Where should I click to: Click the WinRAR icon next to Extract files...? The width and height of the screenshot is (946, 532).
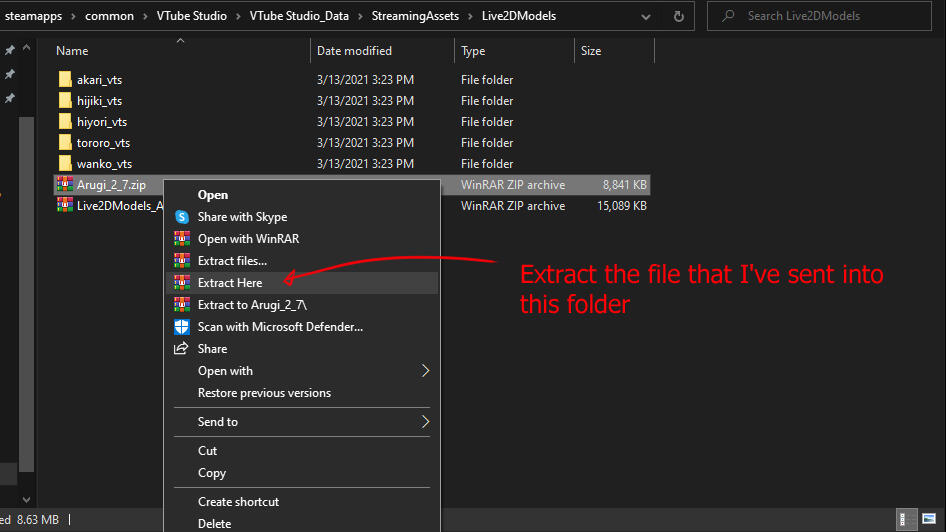point(182,261)
